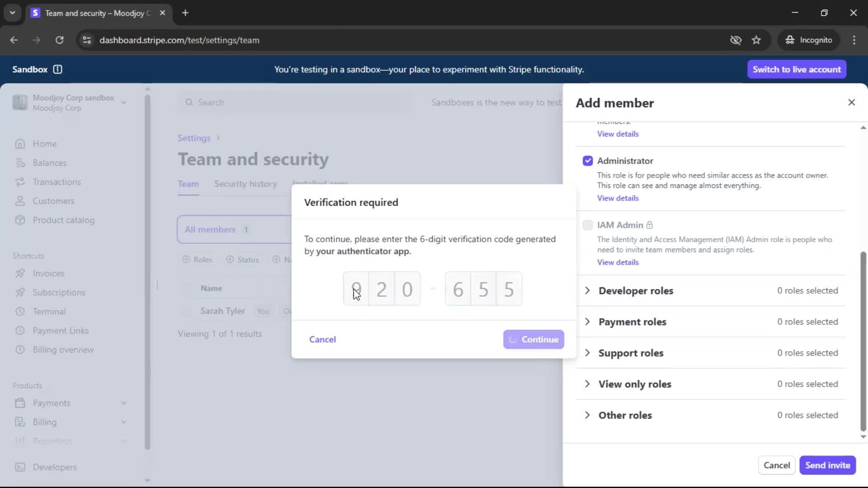The height and width of the screenshot is (488, 868).
Task: Click the first verification code digit field
Action: (356, 289)
